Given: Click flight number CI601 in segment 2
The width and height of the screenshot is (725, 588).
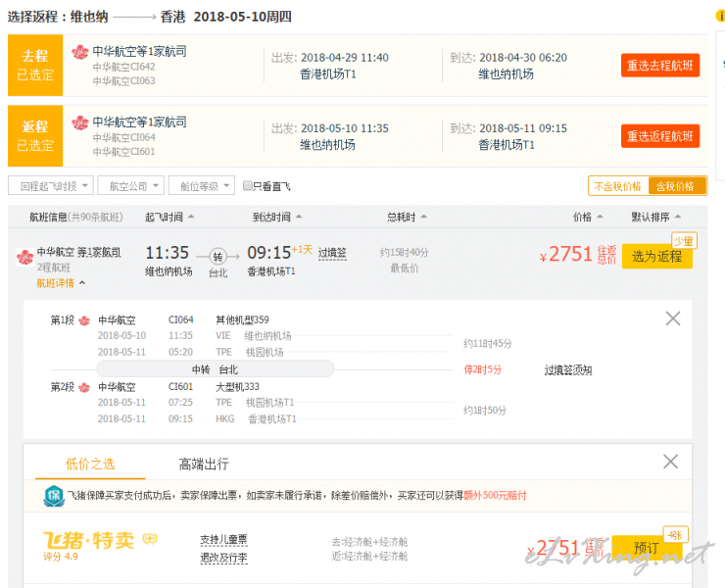Looking at the screenshot, I should pyautogui.click(x=181, y=387).
